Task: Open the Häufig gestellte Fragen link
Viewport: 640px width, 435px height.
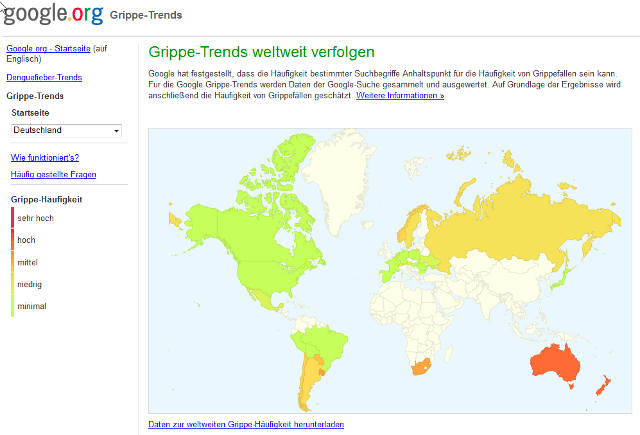Action: [x=53, y=175]
